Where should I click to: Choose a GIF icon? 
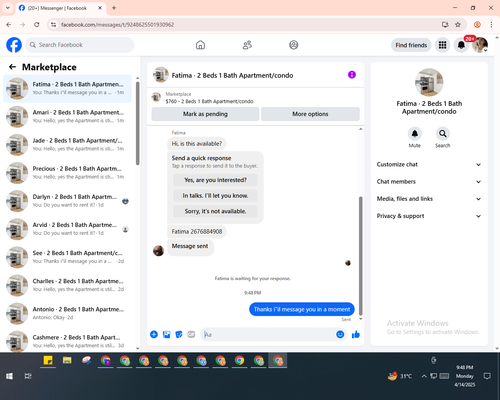(x=191, y=334)
